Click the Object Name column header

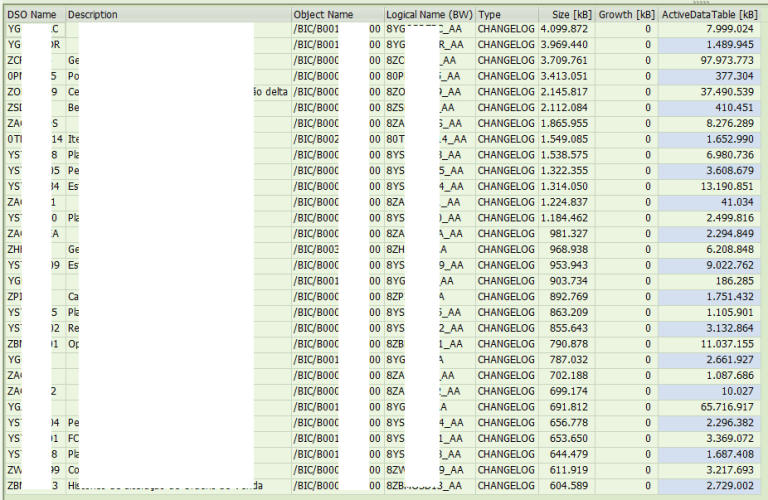pos(323,15)
